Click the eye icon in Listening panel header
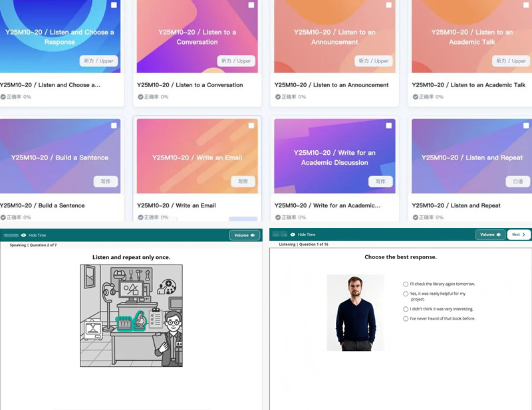Viewport: 532px width, 410px height. click(293, 235)
